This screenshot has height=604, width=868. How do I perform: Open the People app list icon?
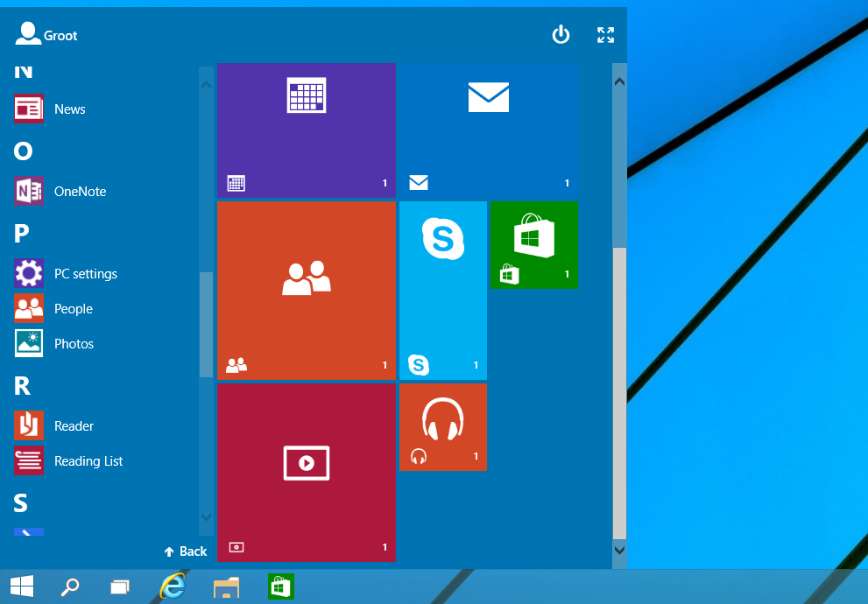tap(29, 308)
